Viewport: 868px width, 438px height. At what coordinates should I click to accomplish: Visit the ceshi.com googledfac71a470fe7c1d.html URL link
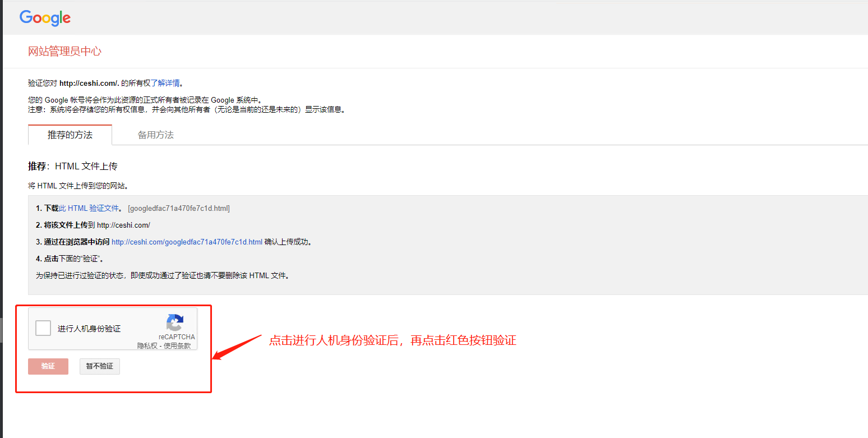[187, 242]
